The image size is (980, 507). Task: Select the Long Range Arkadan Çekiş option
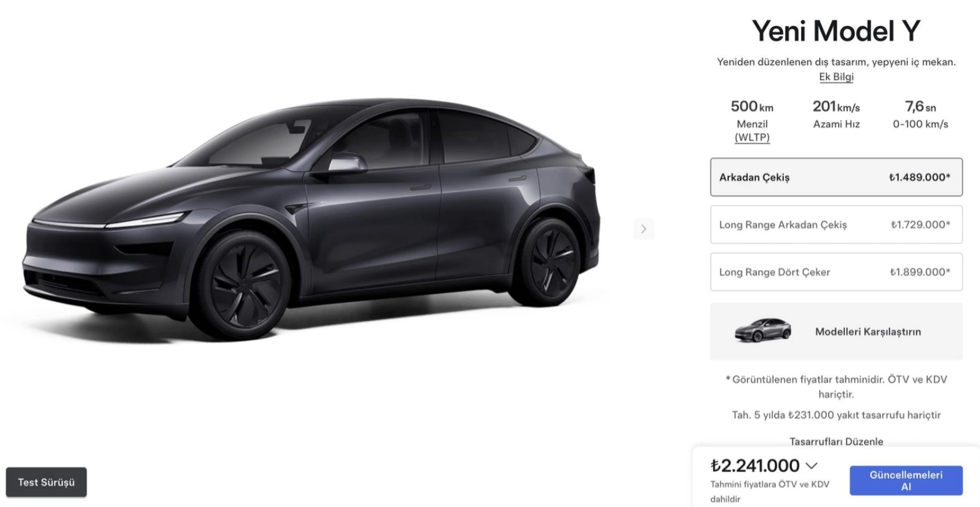point(836,225)
